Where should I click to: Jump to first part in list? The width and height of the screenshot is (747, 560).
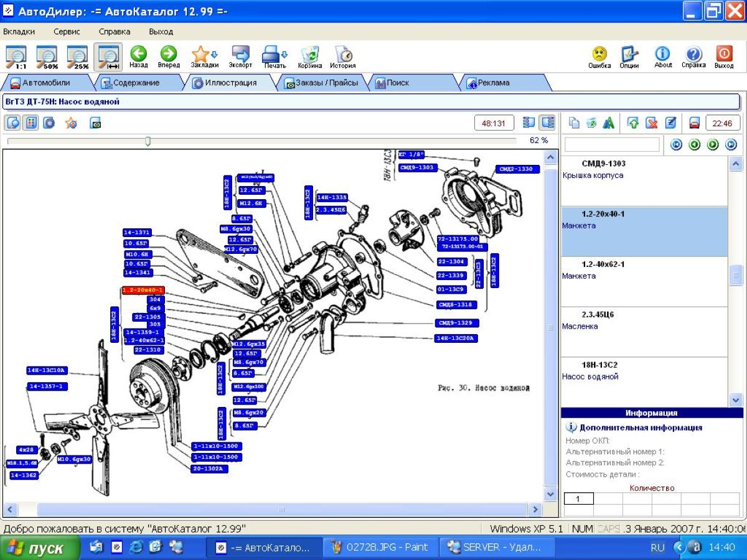pos(677,144)
